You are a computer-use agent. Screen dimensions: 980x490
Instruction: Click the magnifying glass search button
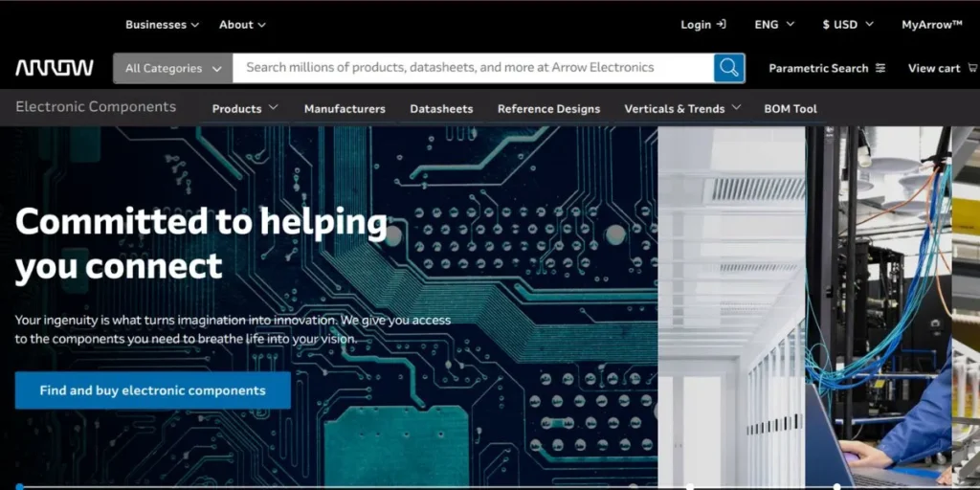click(x=729, y=68)
